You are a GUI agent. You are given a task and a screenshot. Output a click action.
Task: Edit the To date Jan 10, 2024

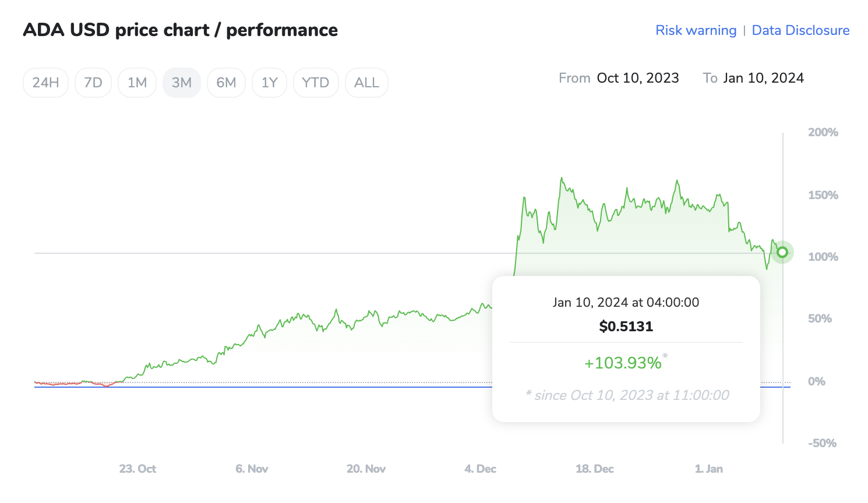(x=763, y=78)
